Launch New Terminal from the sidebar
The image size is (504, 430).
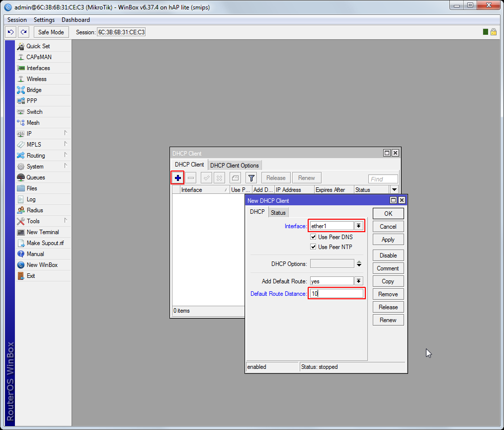coord(42,232)
